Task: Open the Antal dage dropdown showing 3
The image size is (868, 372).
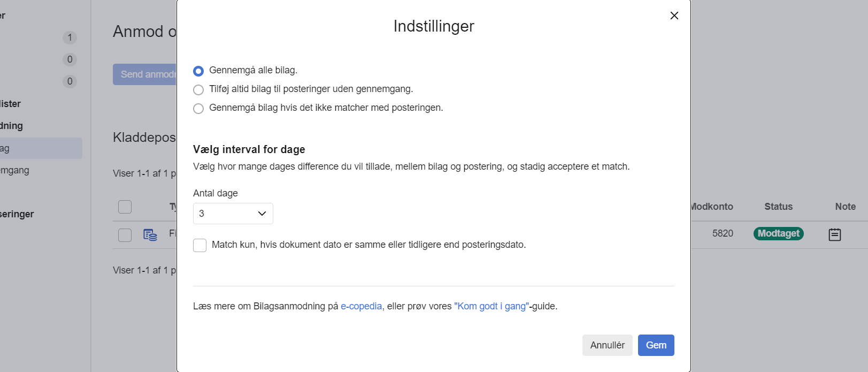Action: 233,213
